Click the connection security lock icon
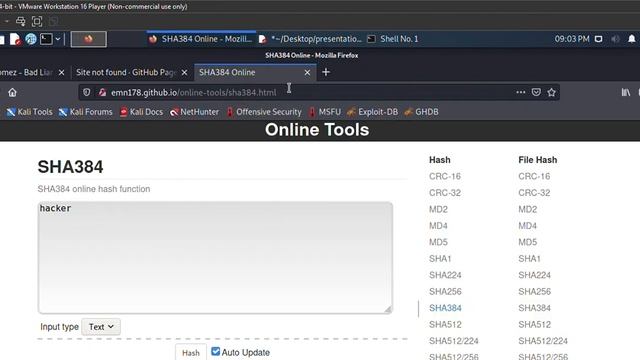 tap(102, 92)
